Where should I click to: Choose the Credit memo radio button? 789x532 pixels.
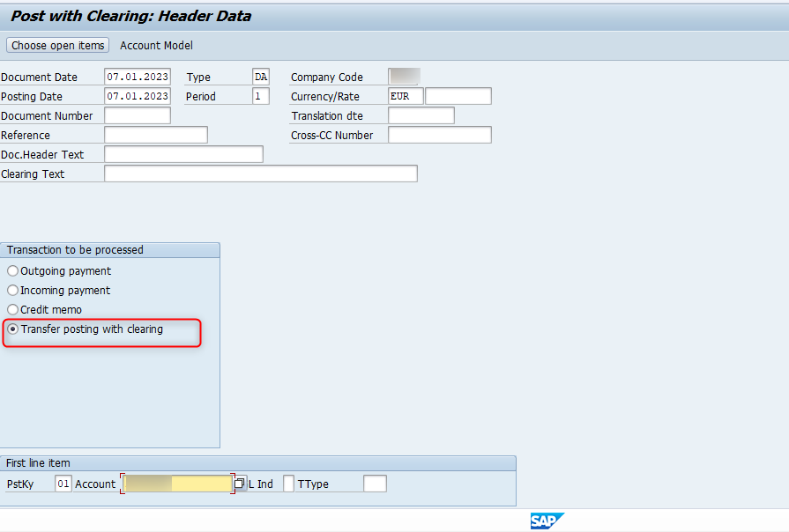12,310
